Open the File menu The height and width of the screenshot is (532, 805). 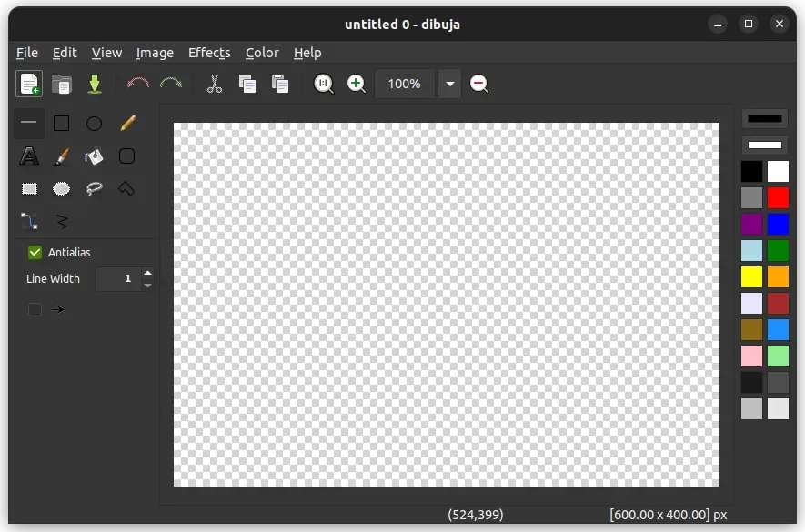tap(27, 53)
